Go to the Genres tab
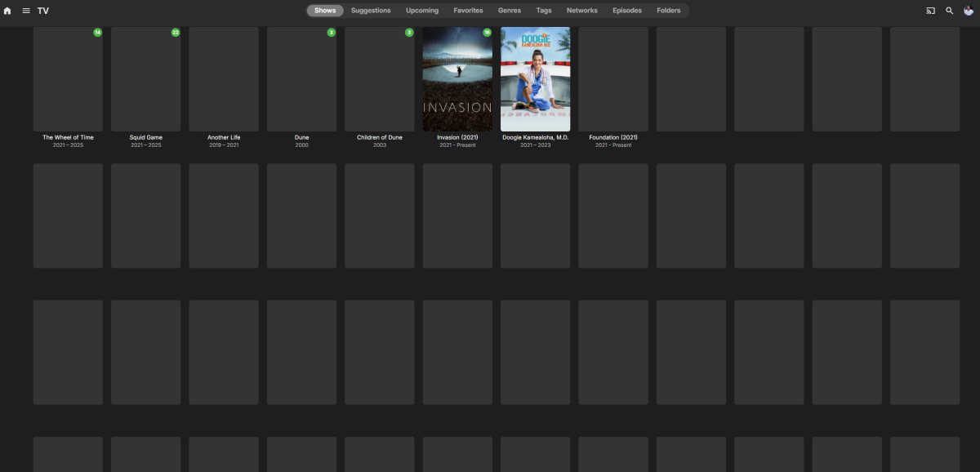This screenshot has width=980, height=472. 510,11
